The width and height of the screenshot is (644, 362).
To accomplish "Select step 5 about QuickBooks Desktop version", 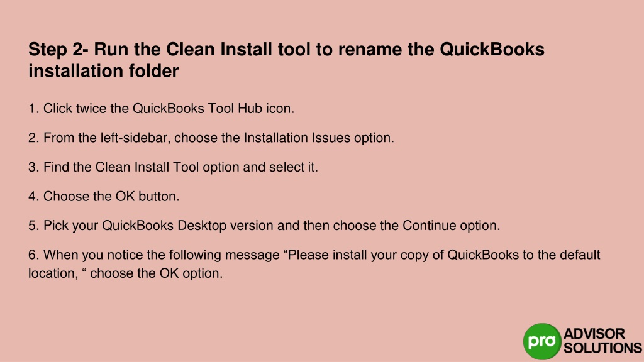I will 264,226.
